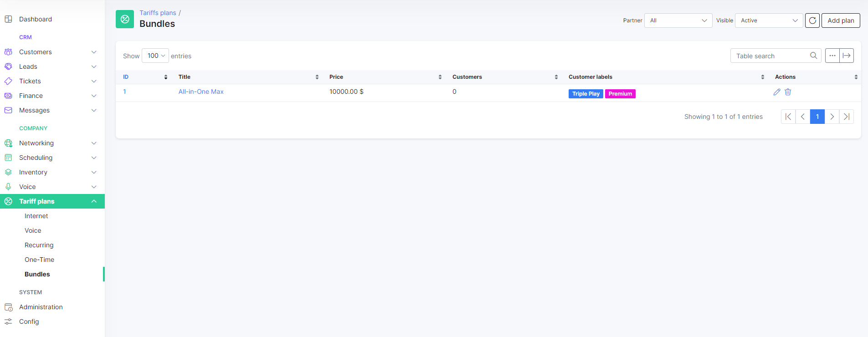Sort table by Price column arrows
The height and width of the screenshot is (337, 868).
point(440,77)
